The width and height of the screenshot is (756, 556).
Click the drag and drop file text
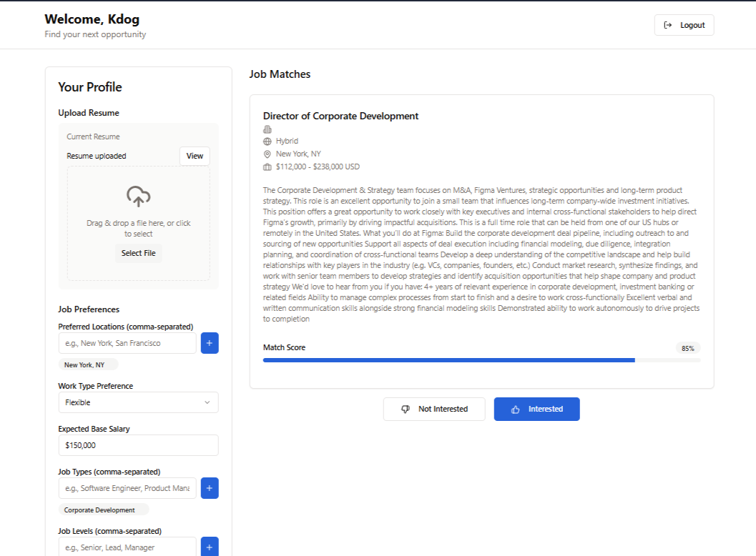point(138,229)
